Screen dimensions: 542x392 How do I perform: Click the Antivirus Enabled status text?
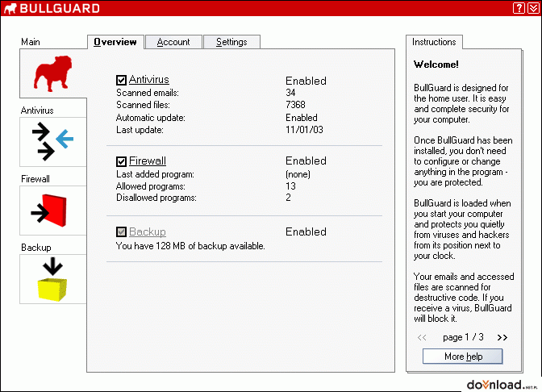pos(306,81)
